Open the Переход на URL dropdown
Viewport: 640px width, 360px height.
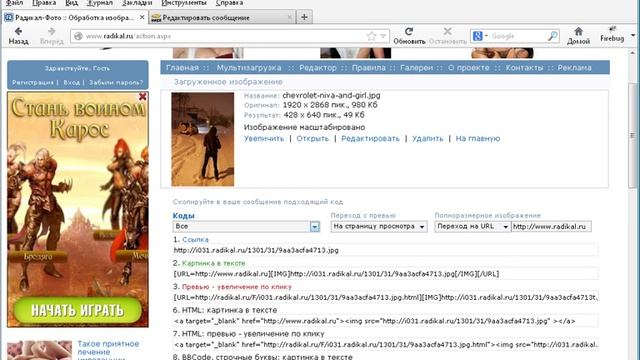(x=473, y=226)
